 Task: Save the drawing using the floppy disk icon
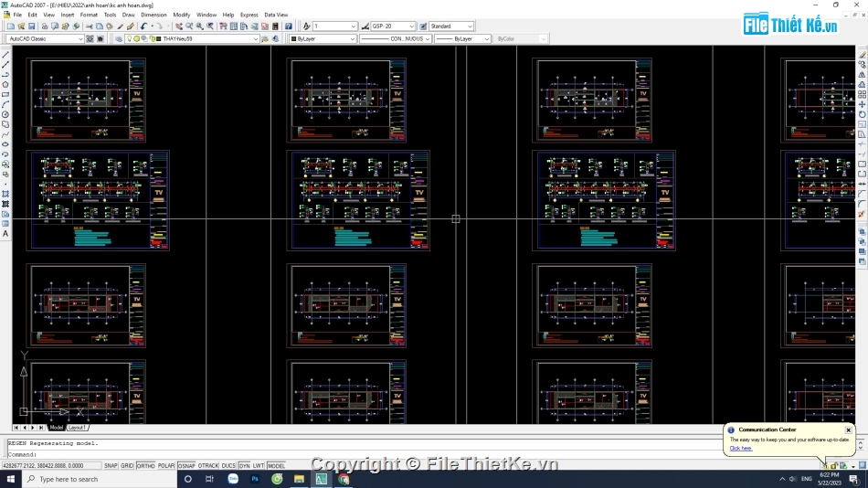click(32, 26)
